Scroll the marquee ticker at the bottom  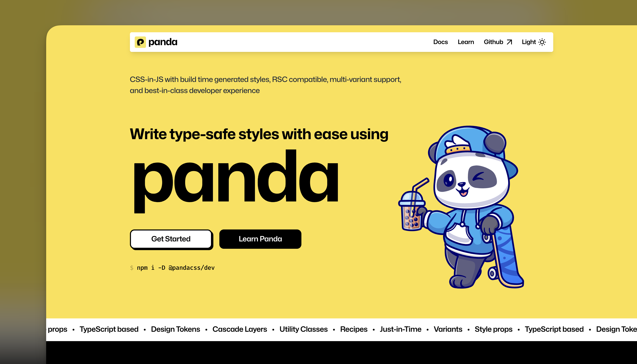coord(318,329)
